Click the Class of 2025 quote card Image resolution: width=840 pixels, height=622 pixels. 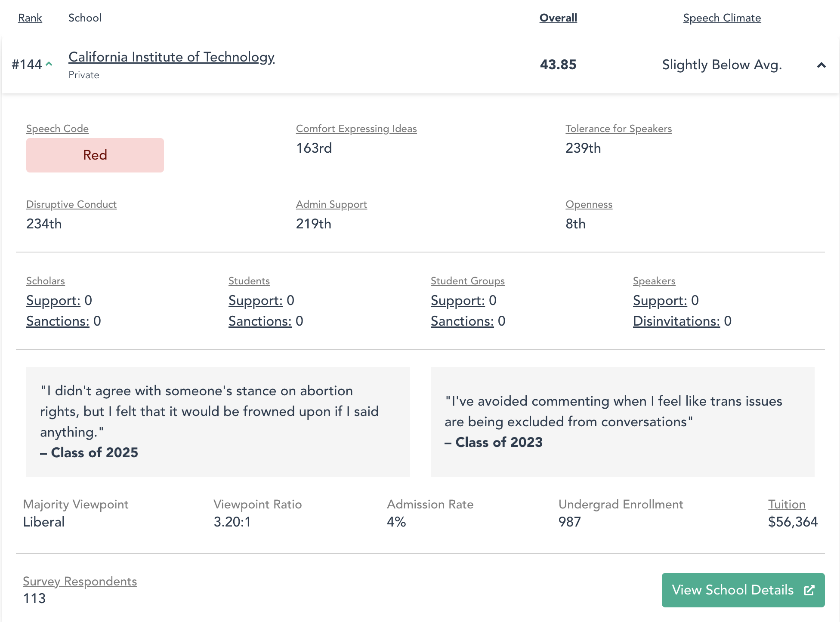click(218, 422)
